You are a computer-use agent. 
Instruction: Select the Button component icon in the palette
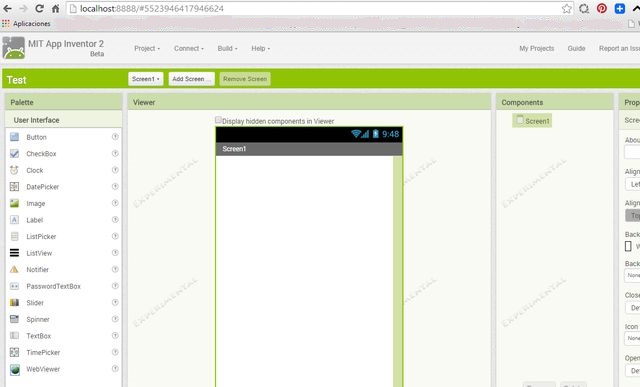pyautogui.click(x=14, y=137)
